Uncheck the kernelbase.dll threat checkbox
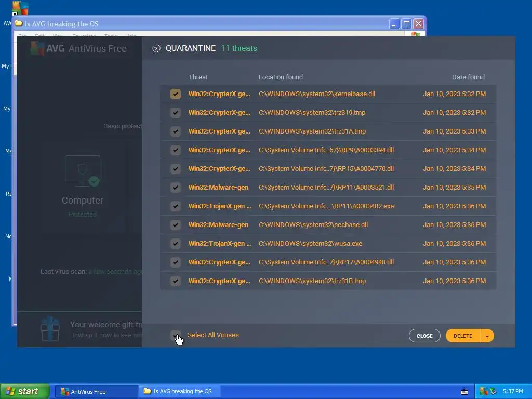This screenshot has width=532, height=399. 176,94
